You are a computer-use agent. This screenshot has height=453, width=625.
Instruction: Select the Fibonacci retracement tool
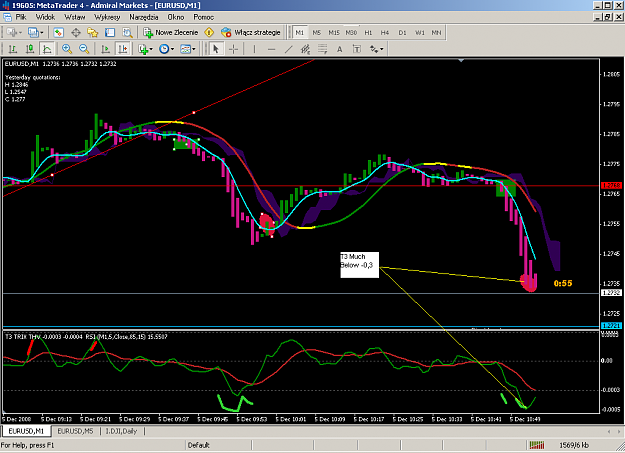pyautogui.click(x=322, y=49)
